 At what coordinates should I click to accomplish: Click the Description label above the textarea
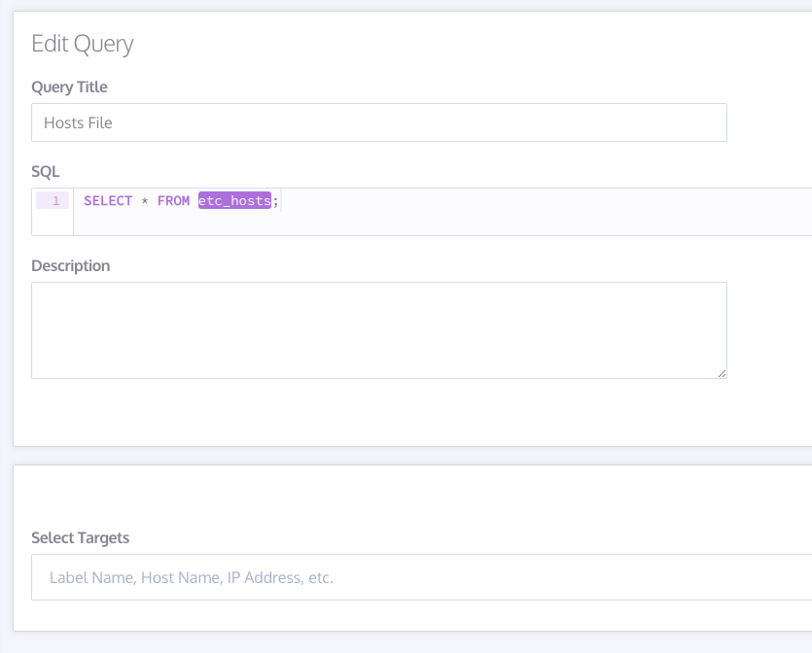tap(71, 265)
